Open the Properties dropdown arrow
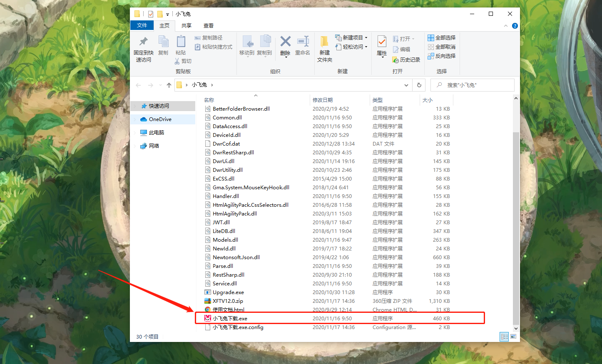602x364 pixels. click(382, 57)
